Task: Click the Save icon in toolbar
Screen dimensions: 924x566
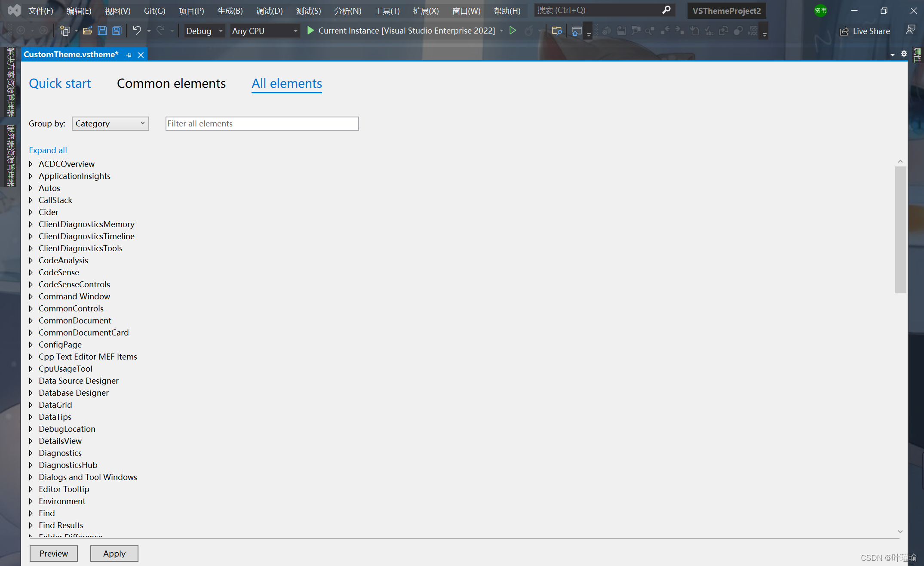Action: tap(102, 31)
